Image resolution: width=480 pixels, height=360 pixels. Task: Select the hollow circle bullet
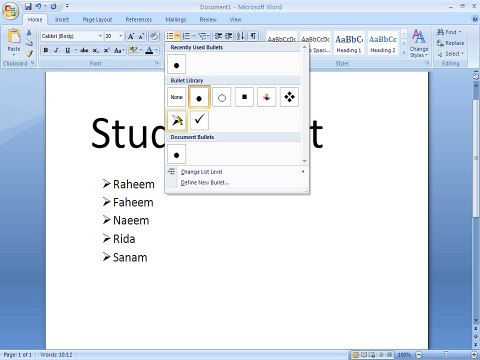pyautogui.click(x=222, y=97)
